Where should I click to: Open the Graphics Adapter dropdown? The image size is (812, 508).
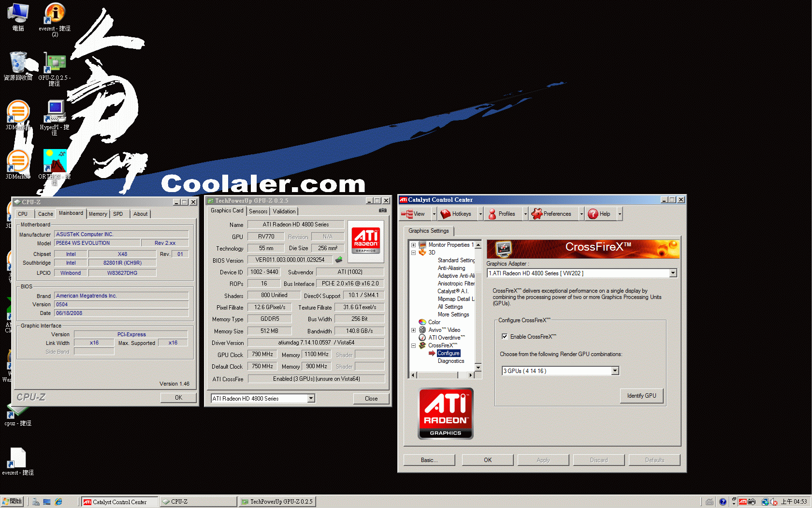click(x=673, y=273)
